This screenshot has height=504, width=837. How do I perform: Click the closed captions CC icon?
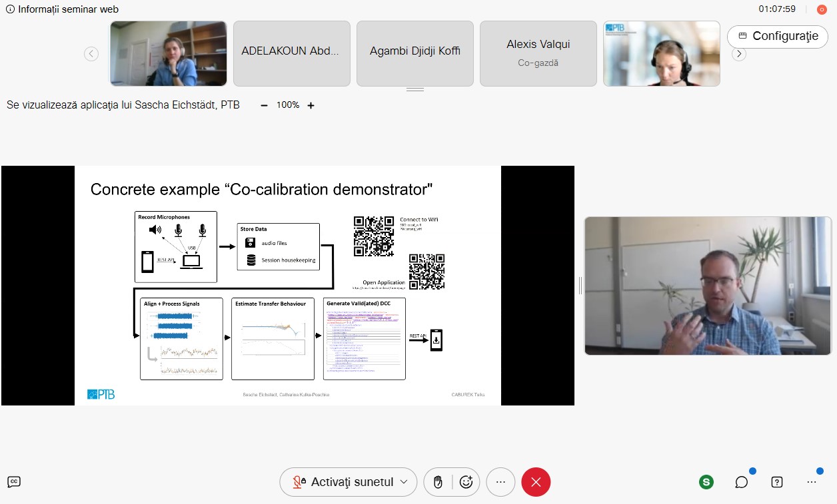point(13,482)
